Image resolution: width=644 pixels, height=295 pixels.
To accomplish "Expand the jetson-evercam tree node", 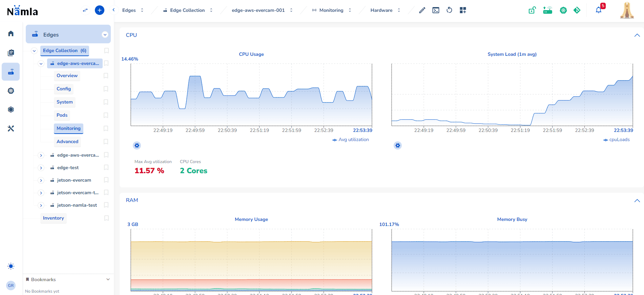I will tap(41, 180).
